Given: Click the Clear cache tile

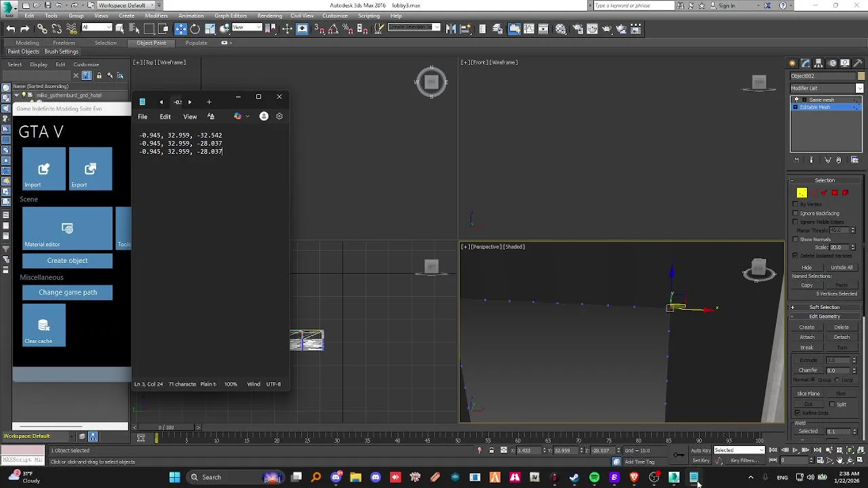Looking at the screenshot, I should 44,325.
